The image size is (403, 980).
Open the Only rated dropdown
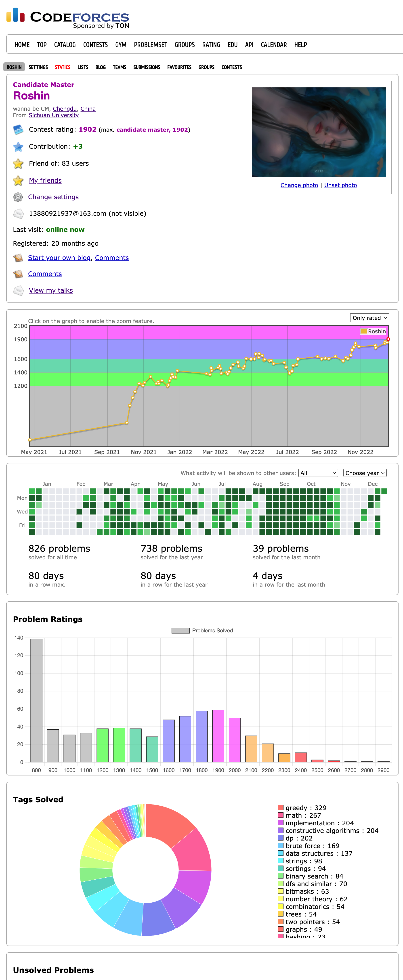[369, 318]
